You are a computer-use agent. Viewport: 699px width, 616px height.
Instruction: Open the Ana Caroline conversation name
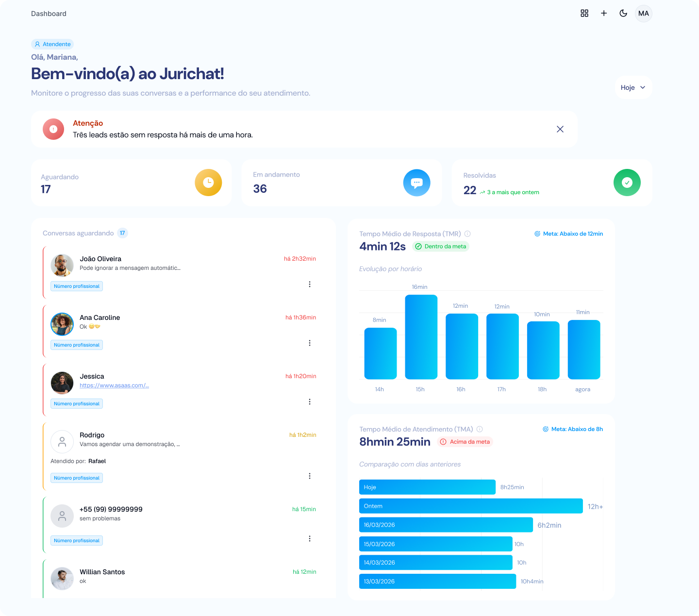coord(100,317)
